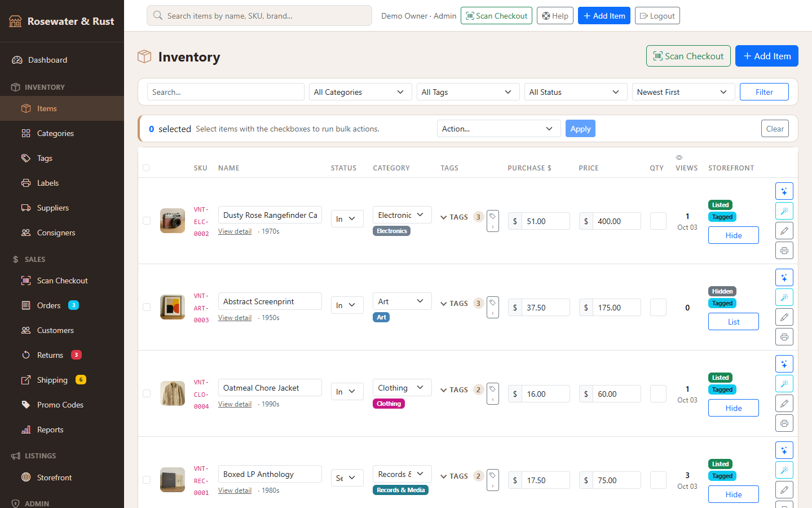Viewport: 812px width, 508px height.
Task: Check the Oatmeal Chore Jacket row checkbox
Action: (x=147, y=393)
